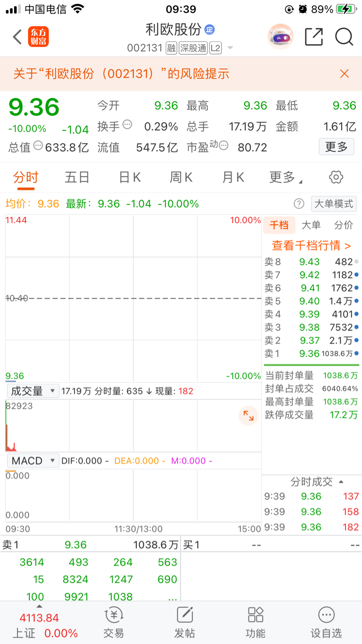Viewport: 362px width, 644px height.
Task: Tap 卖3 order row at 9.38
Action: [311, 327]
